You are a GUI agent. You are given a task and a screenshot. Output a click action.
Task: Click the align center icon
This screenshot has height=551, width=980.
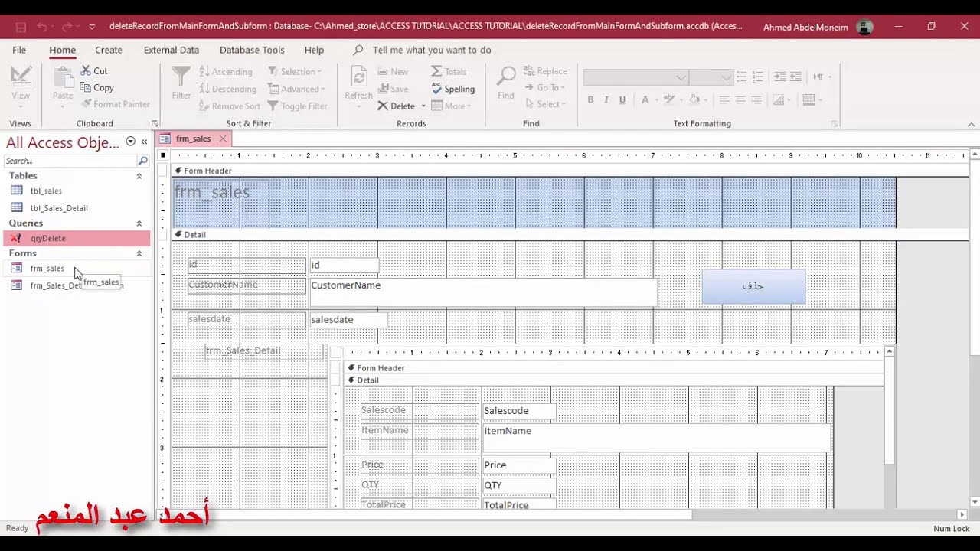[740, 99]
